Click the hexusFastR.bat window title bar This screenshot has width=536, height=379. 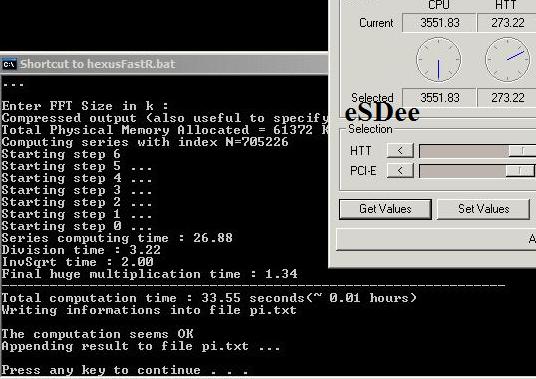coord(164,64)
